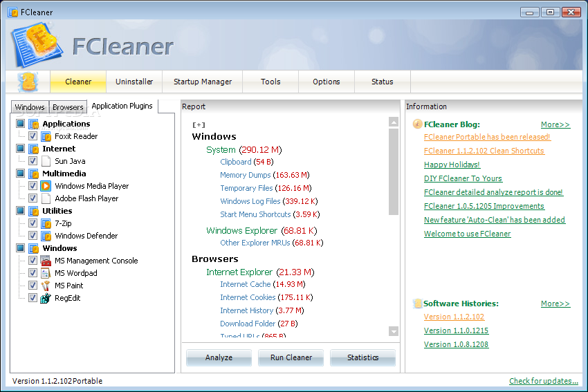Viewport: 588px width, 392px height.
Task: Click the report scrollbar down arrow
Action: 394,331
